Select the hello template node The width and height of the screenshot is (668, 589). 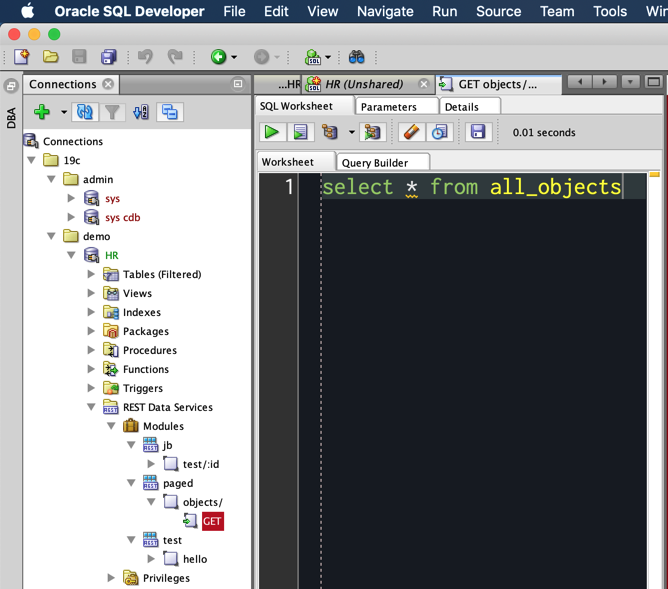point(195,559)
